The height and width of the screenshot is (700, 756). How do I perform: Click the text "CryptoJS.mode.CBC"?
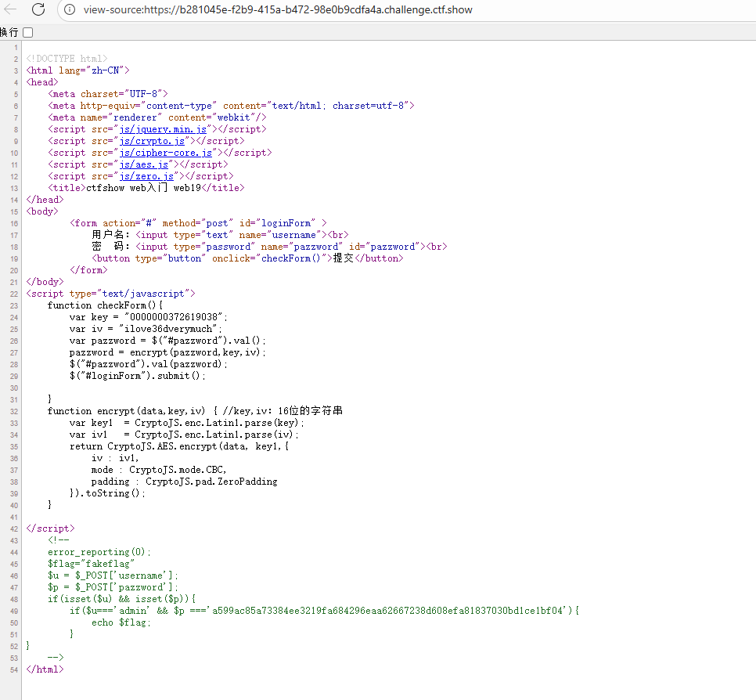tap(176, 470)
